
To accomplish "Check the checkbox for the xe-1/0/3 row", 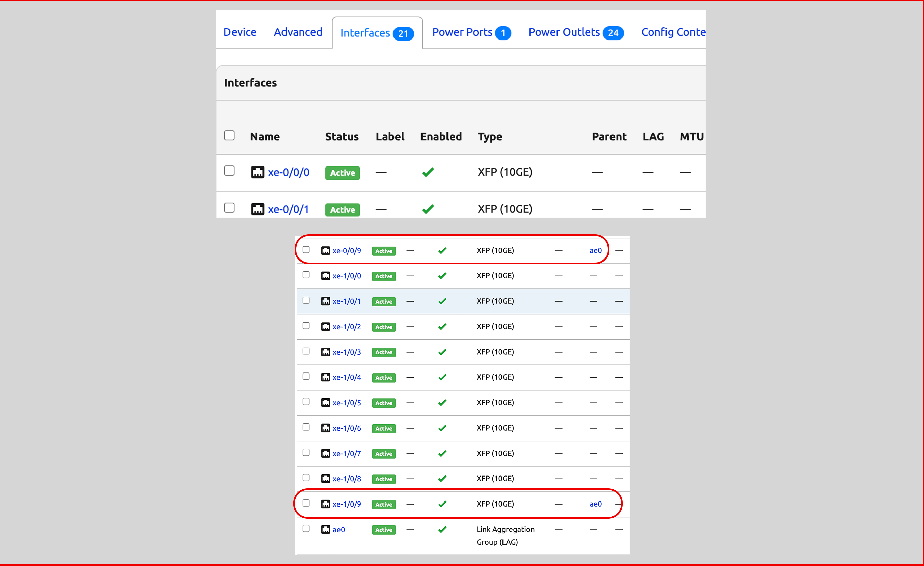I will point(306,351).
